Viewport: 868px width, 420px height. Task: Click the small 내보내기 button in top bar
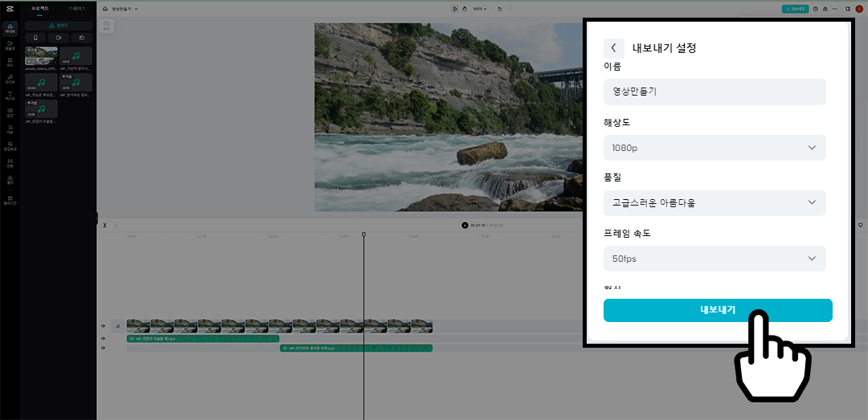(x=795, y=9)
